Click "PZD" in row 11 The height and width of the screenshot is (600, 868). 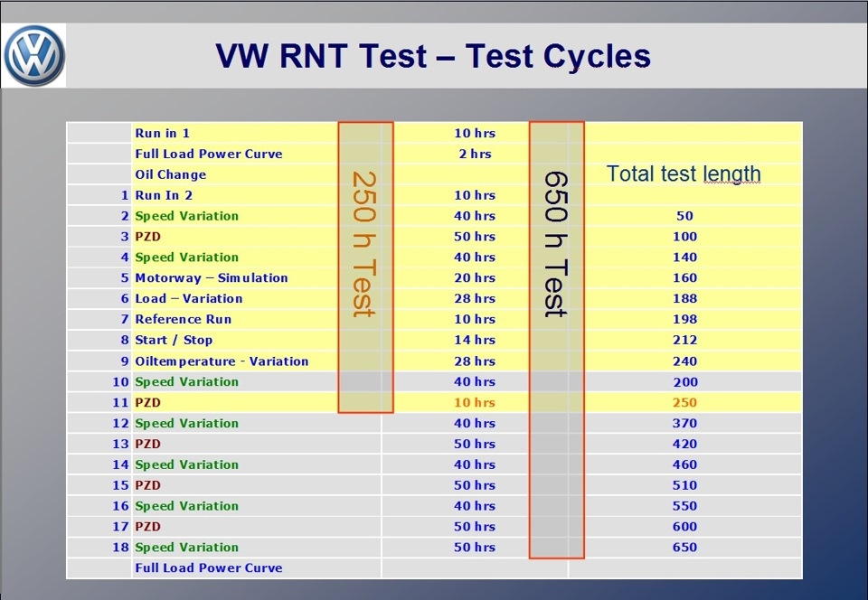(147, 403)
